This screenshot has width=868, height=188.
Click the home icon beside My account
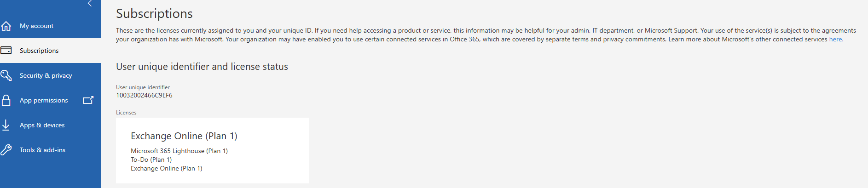click(6, 26)
